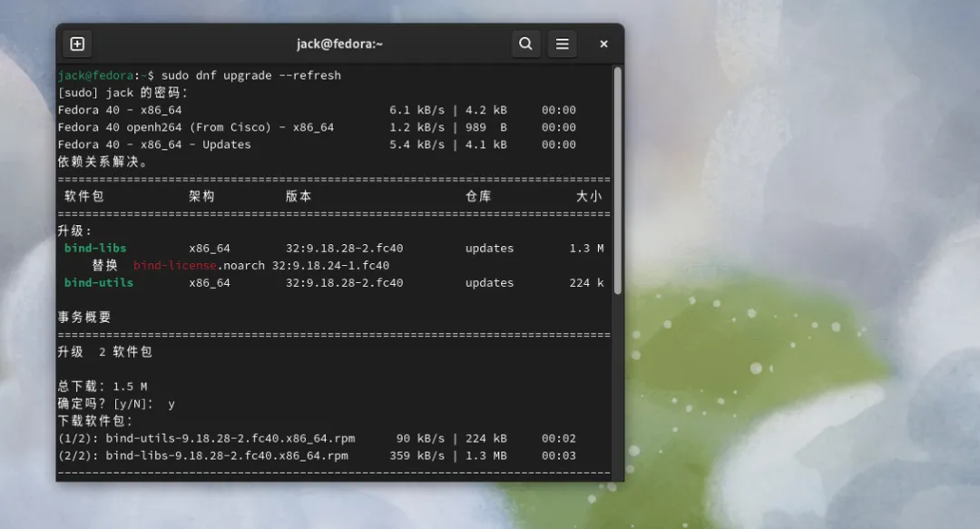The image size is (980, 529).
Task: Click 'bind-utils-9.18.28-2.fc40.x86_64.rpm' download line
Action: coord(317,438)
